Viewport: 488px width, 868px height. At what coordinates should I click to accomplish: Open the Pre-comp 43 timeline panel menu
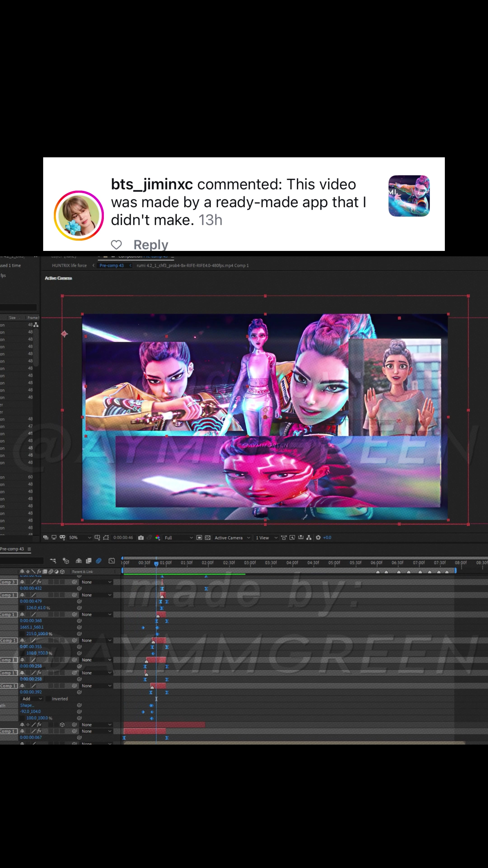click(29, 549)
